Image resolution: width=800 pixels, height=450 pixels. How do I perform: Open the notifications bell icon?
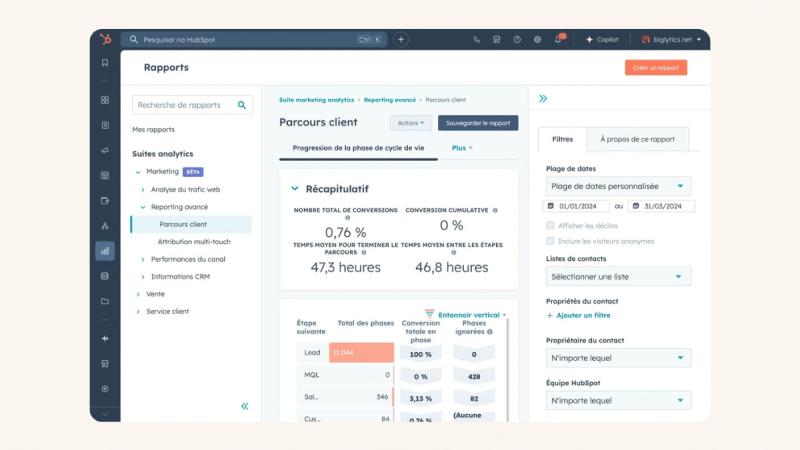tap(559, 39)
